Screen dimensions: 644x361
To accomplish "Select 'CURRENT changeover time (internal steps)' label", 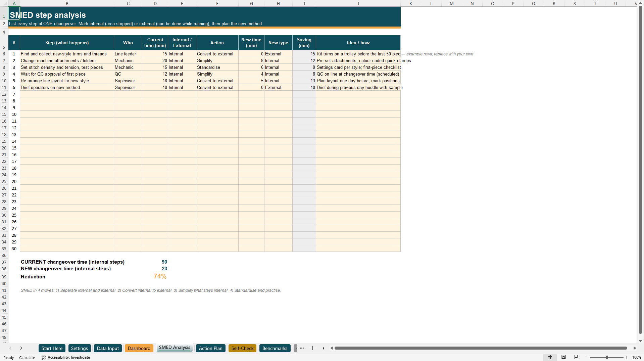I will pyautogui.click(x=72, y=262).
